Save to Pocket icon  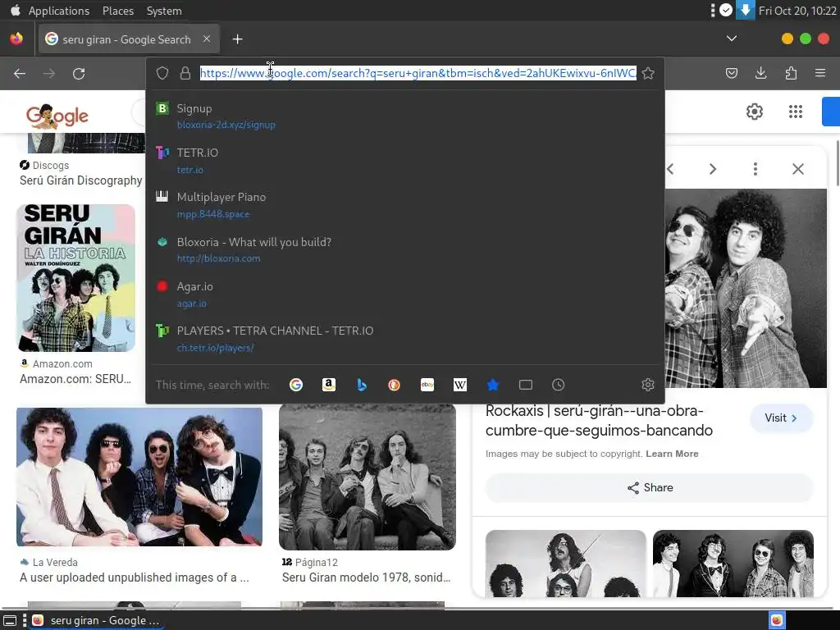point(731,73)
